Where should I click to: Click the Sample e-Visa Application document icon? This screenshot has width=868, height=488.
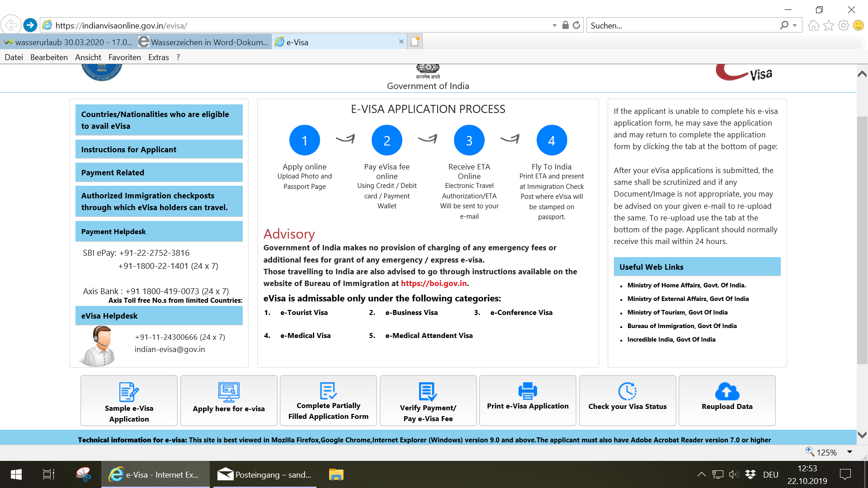click(129, 392)
